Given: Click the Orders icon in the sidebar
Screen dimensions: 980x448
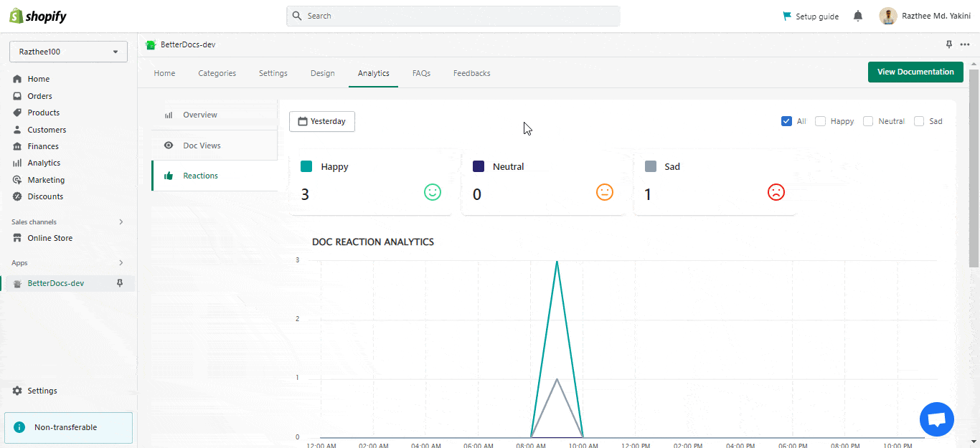Looking at the screenshot, I should [x=17, y=96].
